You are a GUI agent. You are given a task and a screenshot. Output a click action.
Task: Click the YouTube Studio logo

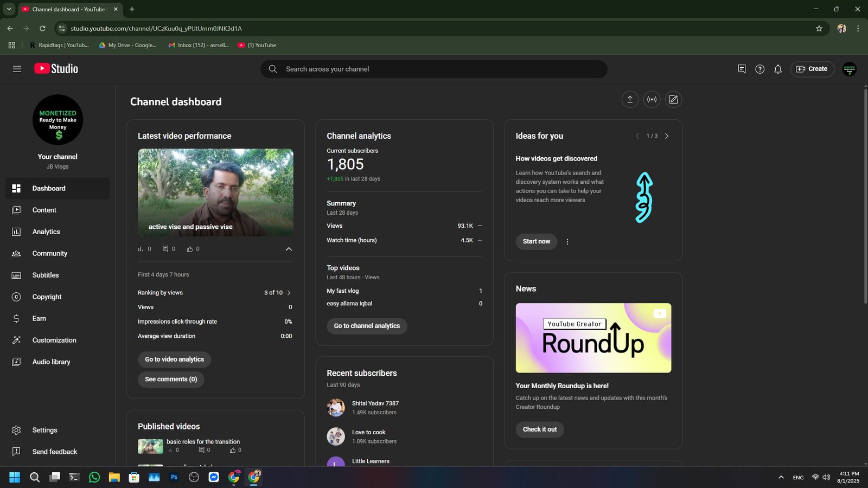tap(56, 69)
